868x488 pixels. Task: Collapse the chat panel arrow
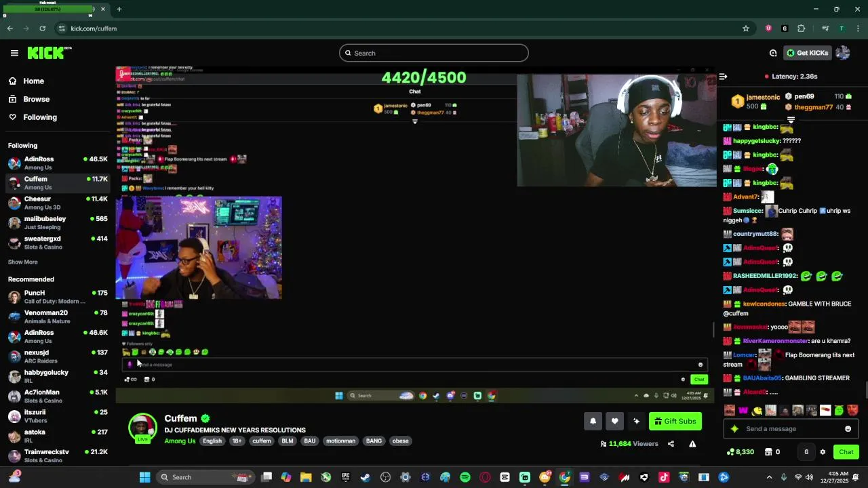tap(723, 77)
